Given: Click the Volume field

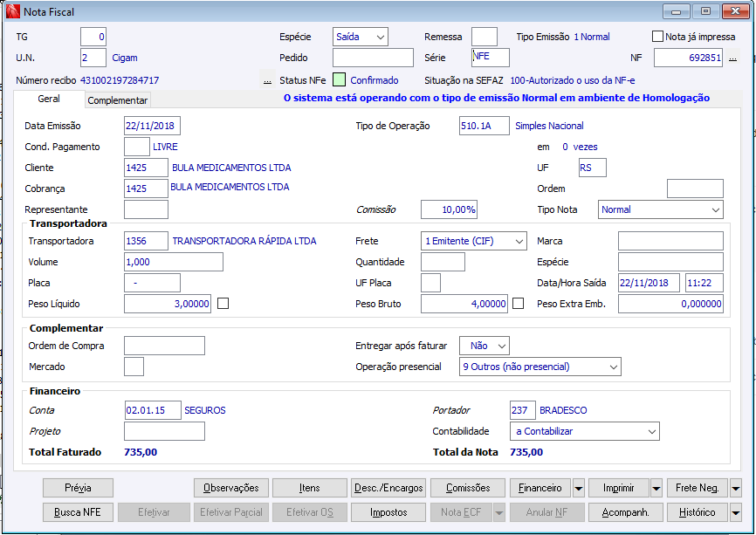Looking at the screenshot, I should coord(174,262).
